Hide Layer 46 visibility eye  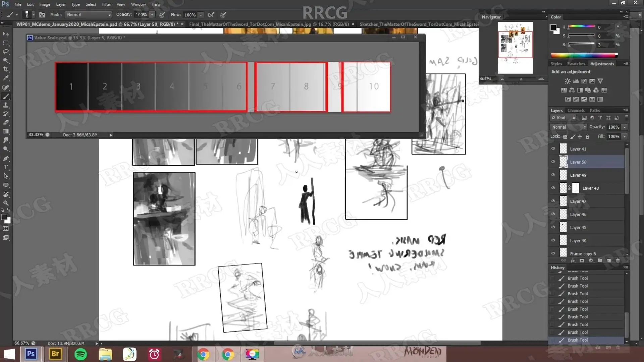coord(553,214)
